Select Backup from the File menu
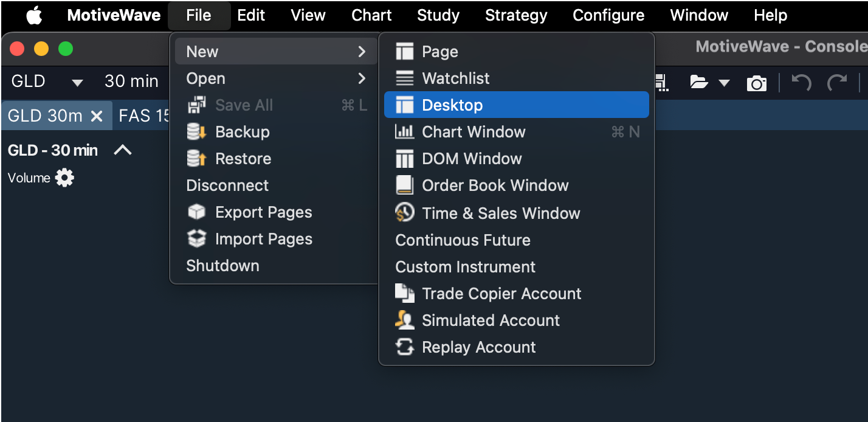 242,132
